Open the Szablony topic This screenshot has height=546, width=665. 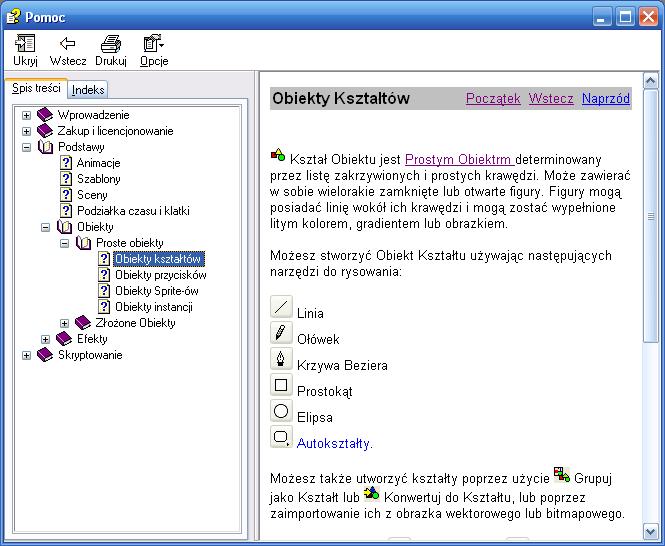(98, 179)
